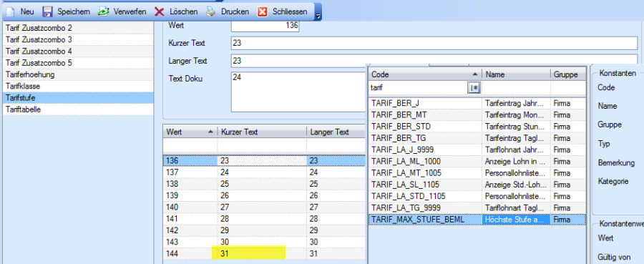Screen dimensions: 644x264
Task: Click the Verwerfen toolbar label
Action: [130, 12]
